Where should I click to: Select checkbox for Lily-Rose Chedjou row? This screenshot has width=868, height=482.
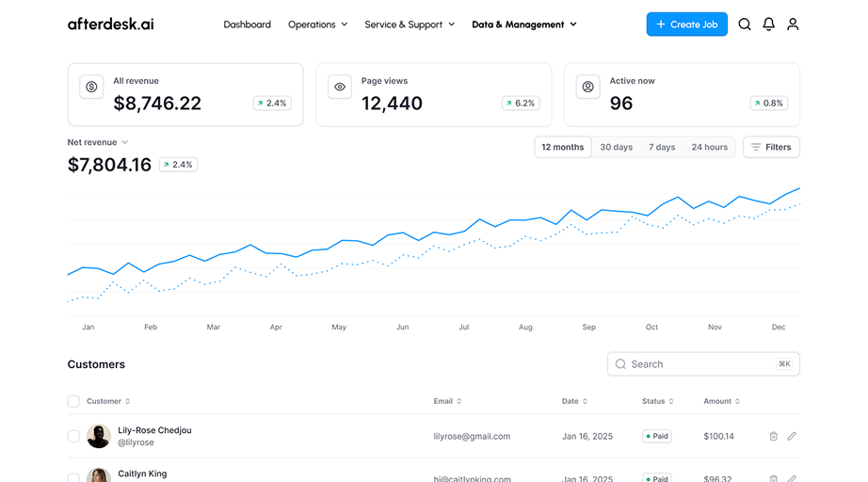coord(73,436)
